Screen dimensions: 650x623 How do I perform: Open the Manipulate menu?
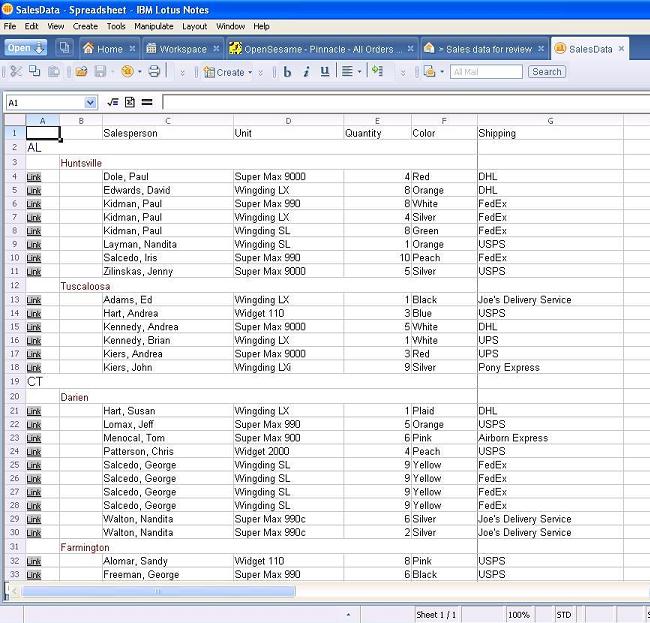pyautogui.click(x=153, y=26)
